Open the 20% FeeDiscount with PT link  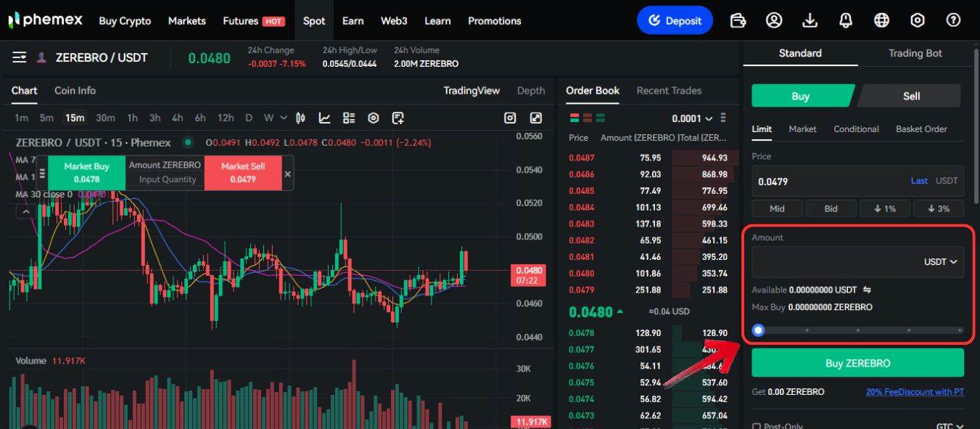coord(915,392)
